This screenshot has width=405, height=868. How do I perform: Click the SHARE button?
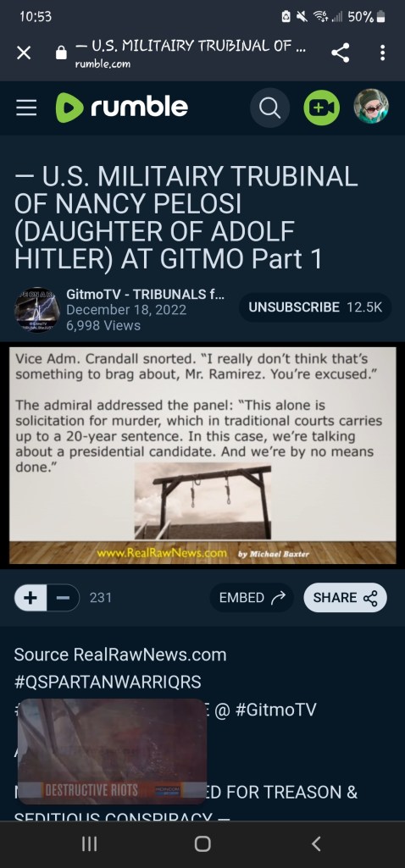pyautogui.click(x=345, y=598)
